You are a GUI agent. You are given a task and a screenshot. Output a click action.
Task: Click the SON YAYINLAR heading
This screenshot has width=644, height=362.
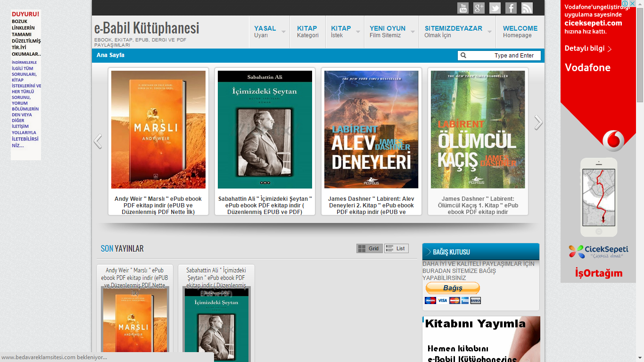pos(122,248)
